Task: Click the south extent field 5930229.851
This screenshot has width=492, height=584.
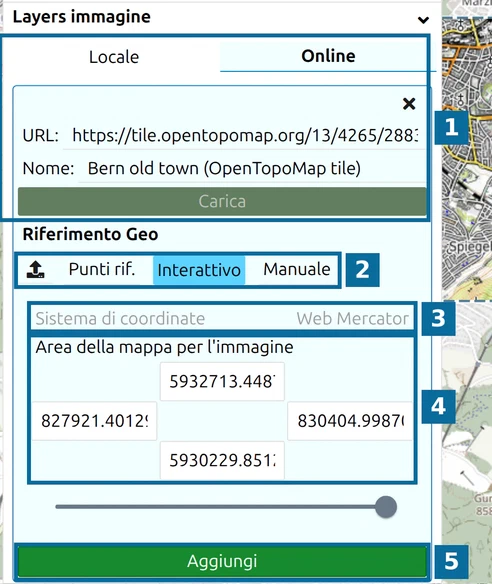Action: point(222,460)
